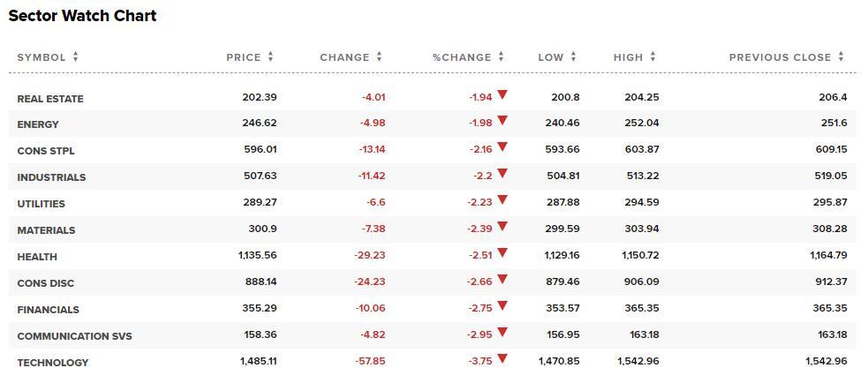Click the PRICE column sort arrows

(271, 57)
